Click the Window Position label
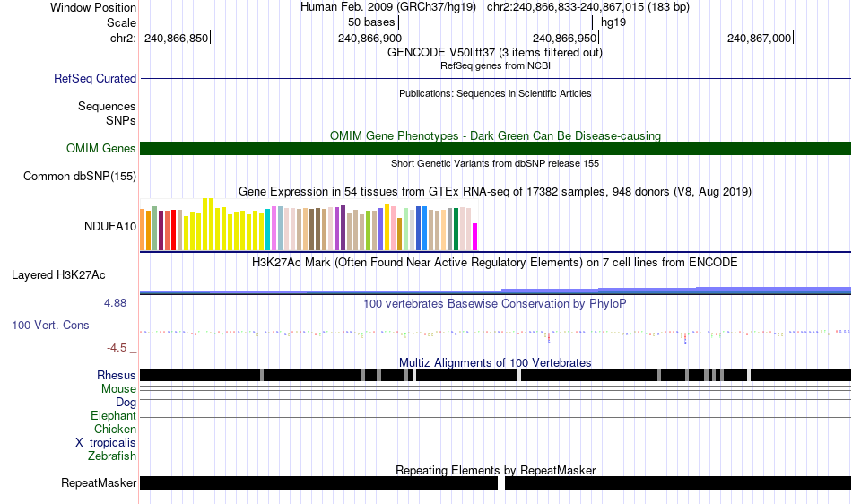 (x=93, y=7)
